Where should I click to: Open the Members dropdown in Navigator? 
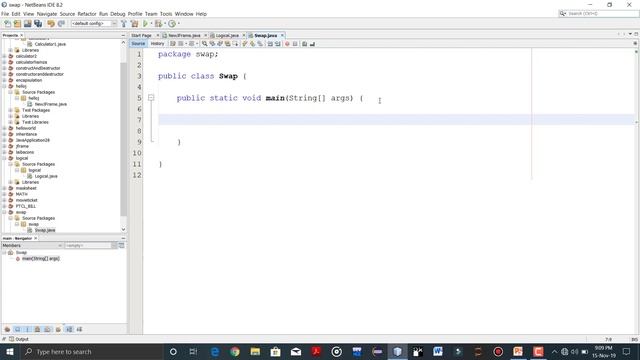[32, 245]
